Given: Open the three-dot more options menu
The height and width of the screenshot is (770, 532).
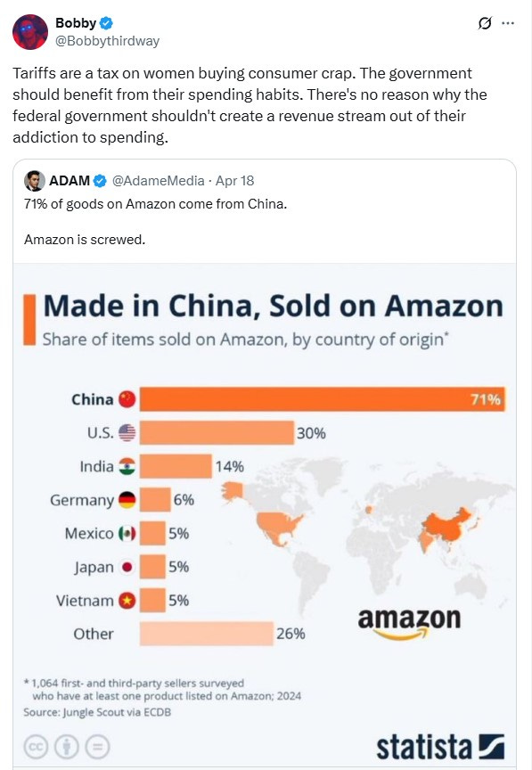Looking at the screenshot, I should [508, 23].
